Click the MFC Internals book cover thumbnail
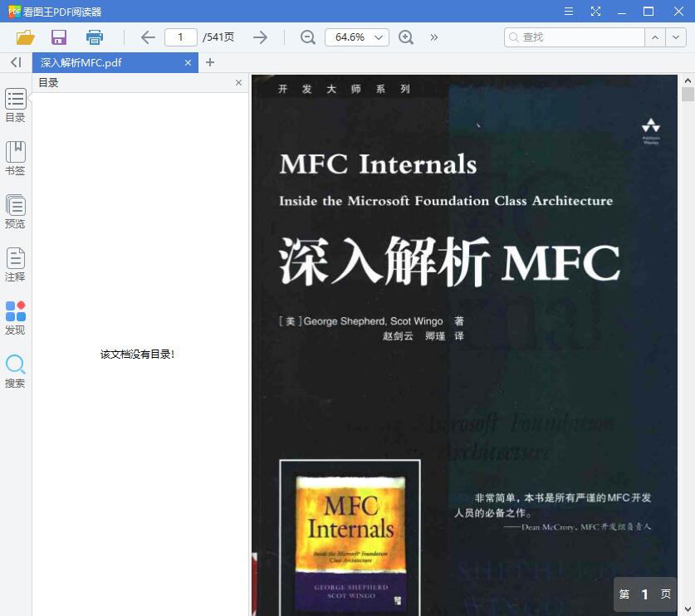The image size is (695, 616). point(350,538)
